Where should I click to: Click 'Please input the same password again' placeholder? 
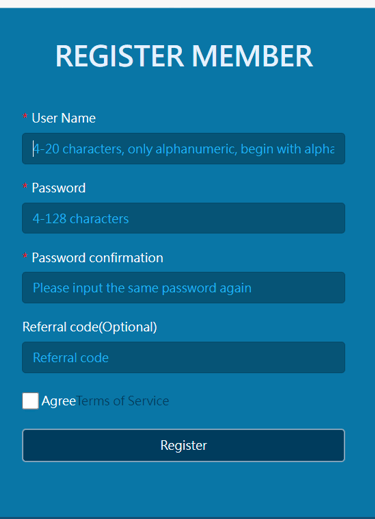click(x=142, y=288)
